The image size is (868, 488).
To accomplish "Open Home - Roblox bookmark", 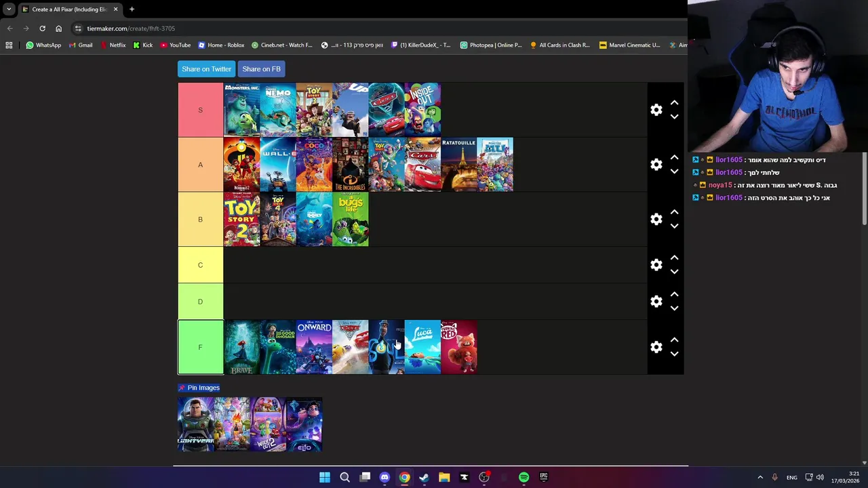I will 221,45.
